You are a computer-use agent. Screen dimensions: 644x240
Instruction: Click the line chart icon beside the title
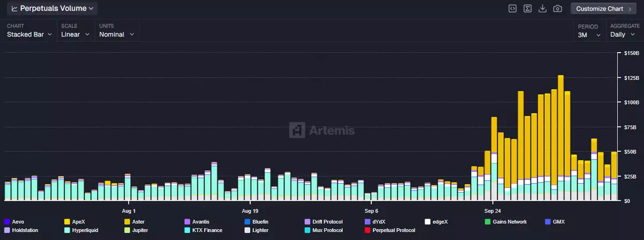point(14,9)
